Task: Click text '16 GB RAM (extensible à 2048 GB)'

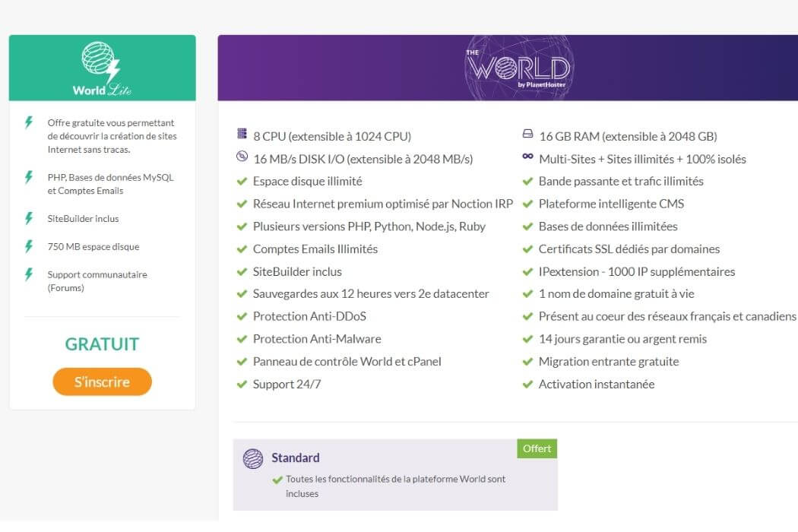Action: click(628, 137)
